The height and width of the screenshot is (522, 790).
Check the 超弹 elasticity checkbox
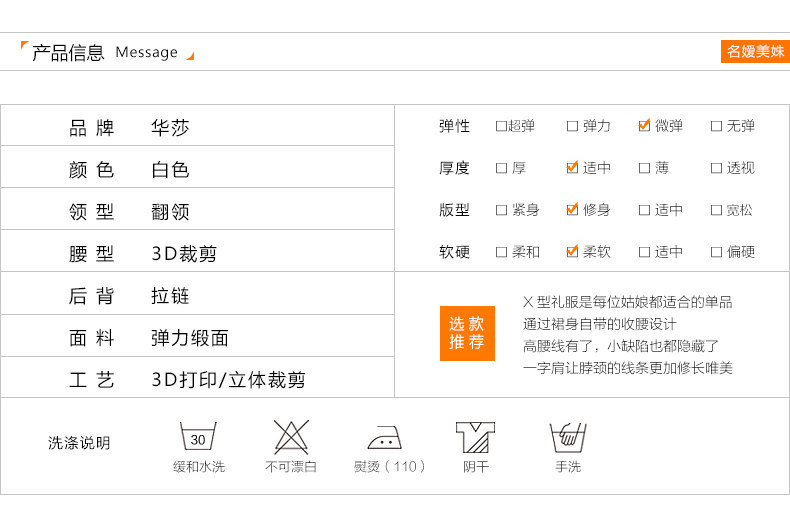501,126
